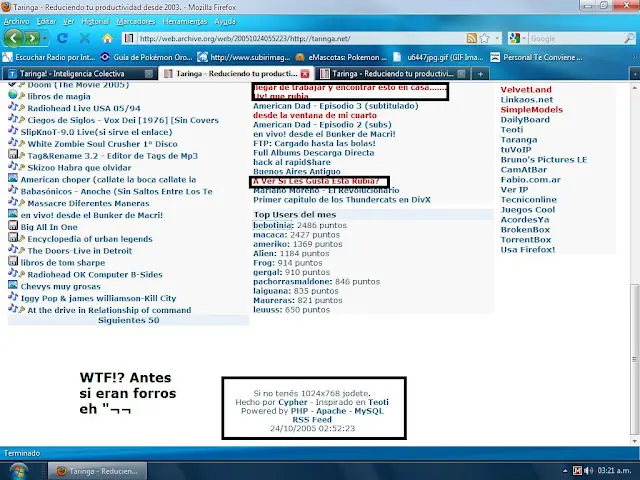The height and width of the screenshot is (480, 640).
Task: Open the Archivo menu
Action: (x=16, y=21)
